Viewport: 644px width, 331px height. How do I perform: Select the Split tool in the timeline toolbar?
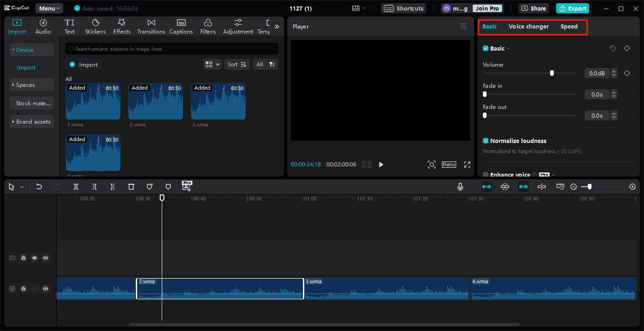tap(76, 187)
